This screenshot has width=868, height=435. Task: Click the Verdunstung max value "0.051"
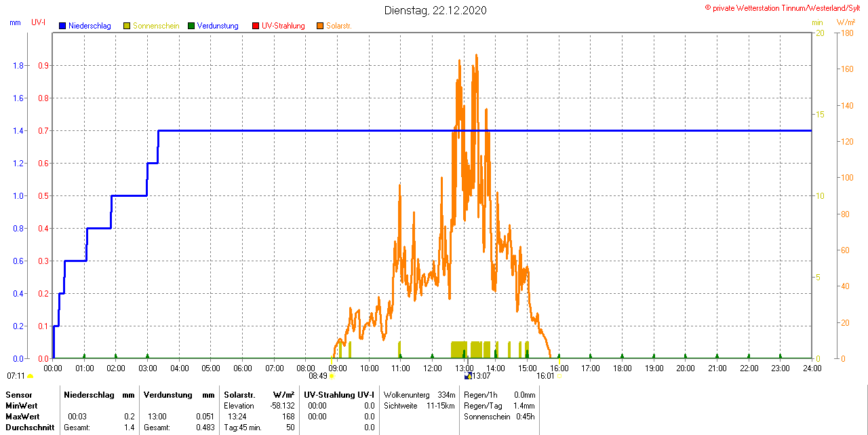point(204,416)
